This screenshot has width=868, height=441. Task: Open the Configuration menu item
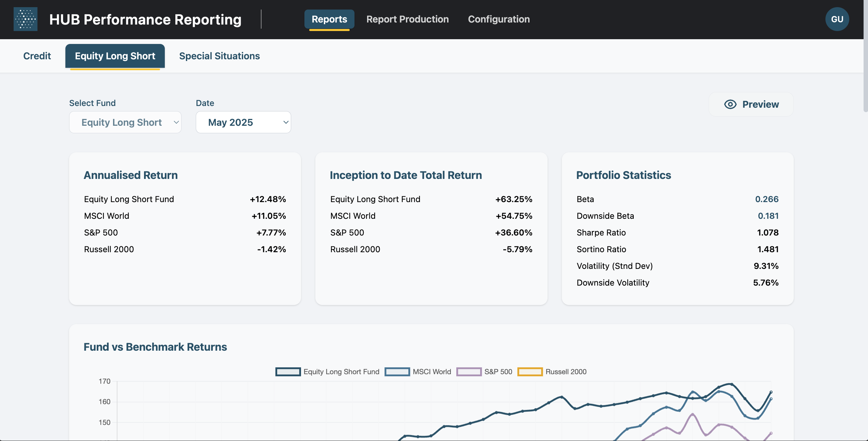[x=499, y=19]
